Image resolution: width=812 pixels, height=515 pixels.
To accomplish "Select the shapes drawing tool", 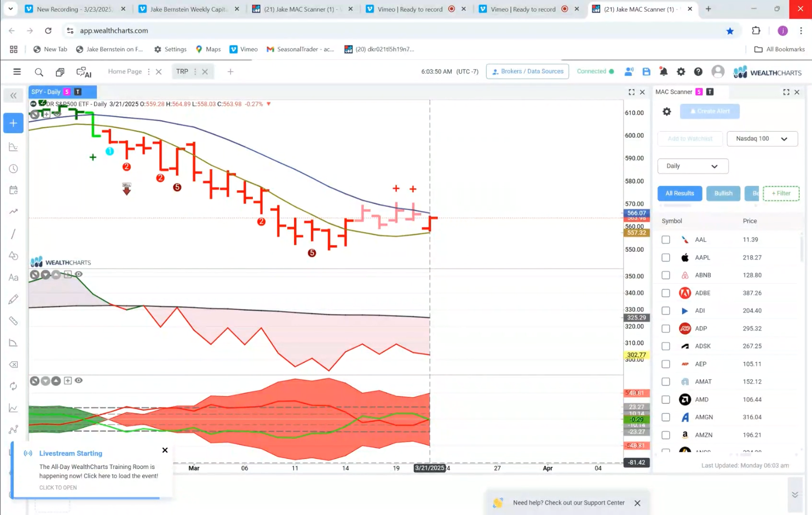I will click(13, 256).
